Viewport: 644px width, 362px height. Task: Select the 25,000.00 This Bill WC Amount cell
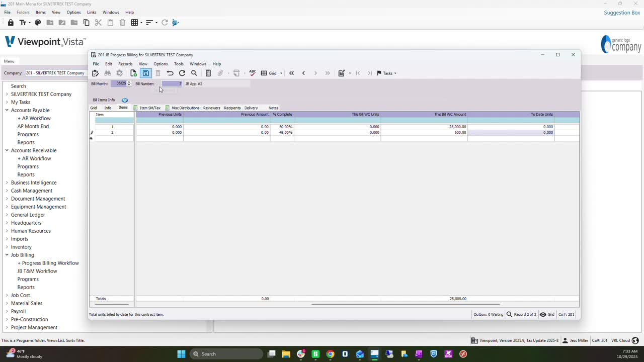click(x=424, y=127)
